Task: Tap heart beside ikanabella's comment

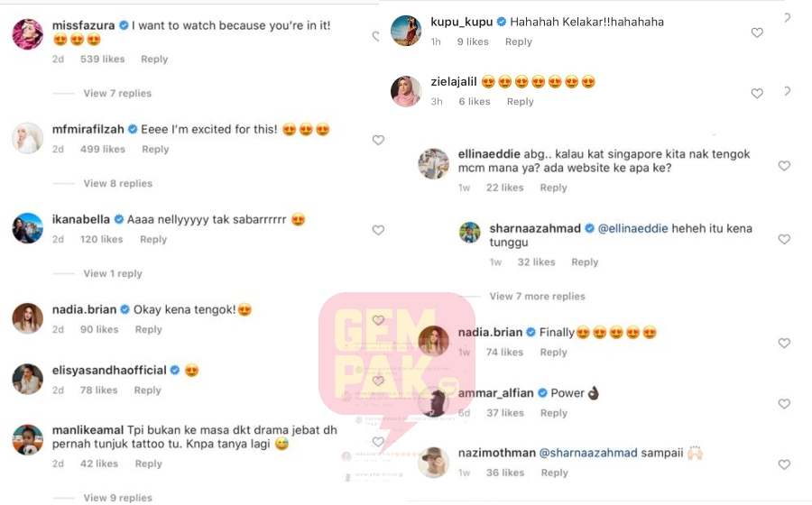Action: [378, 230]
